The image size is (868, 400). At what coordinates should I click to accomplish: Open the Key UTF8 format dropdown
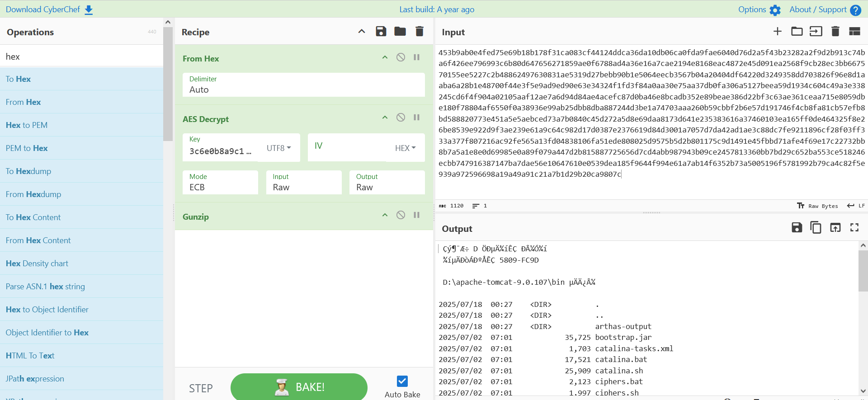[x=278, y=148]
